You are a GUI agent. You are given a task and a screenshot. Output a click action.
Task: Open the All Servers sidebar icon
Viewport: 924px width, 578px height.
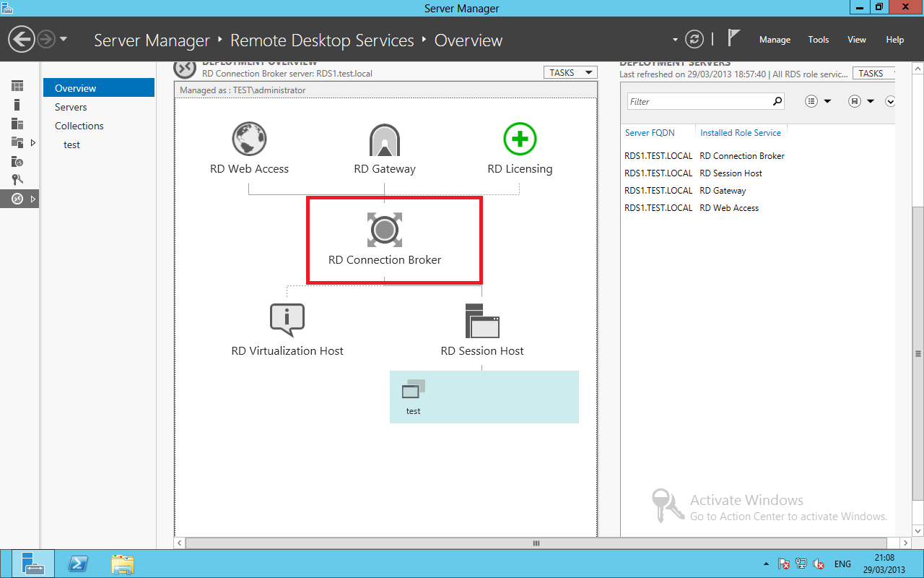point(17,124)
